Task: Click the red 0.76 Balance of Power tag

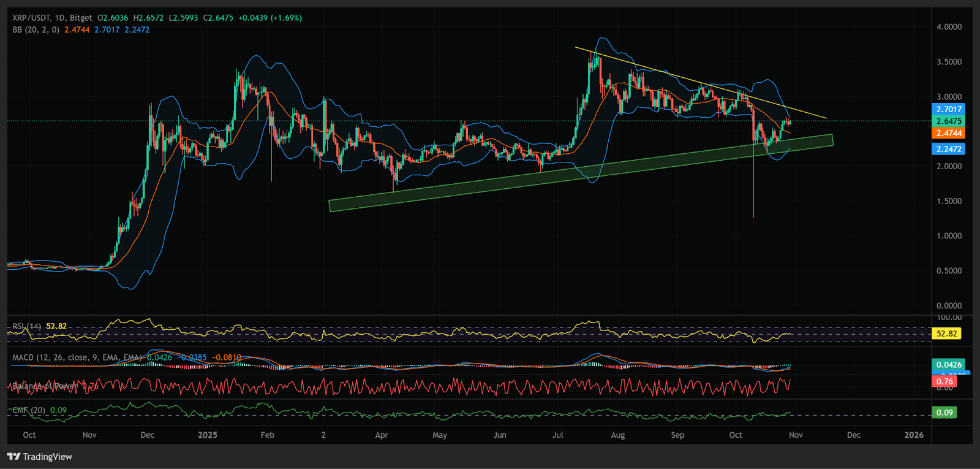Action: (944, 381)
